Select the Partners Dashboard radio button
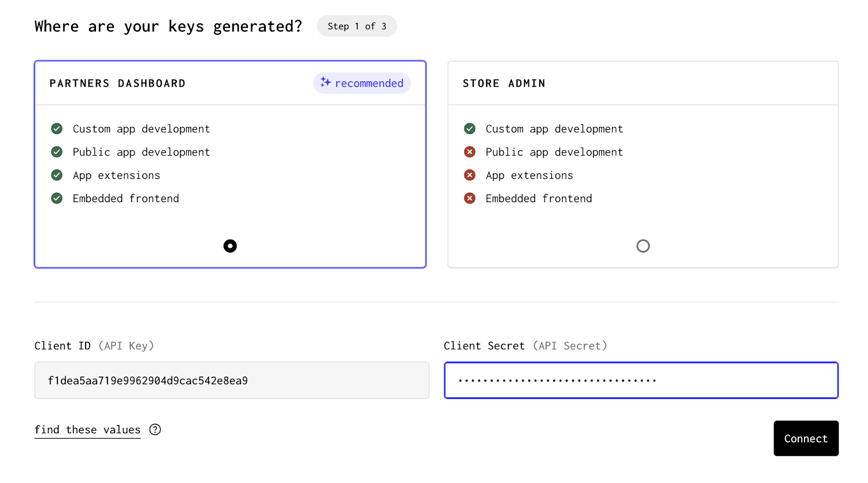Screen dimensions: 868x483 tap(230, 246)
